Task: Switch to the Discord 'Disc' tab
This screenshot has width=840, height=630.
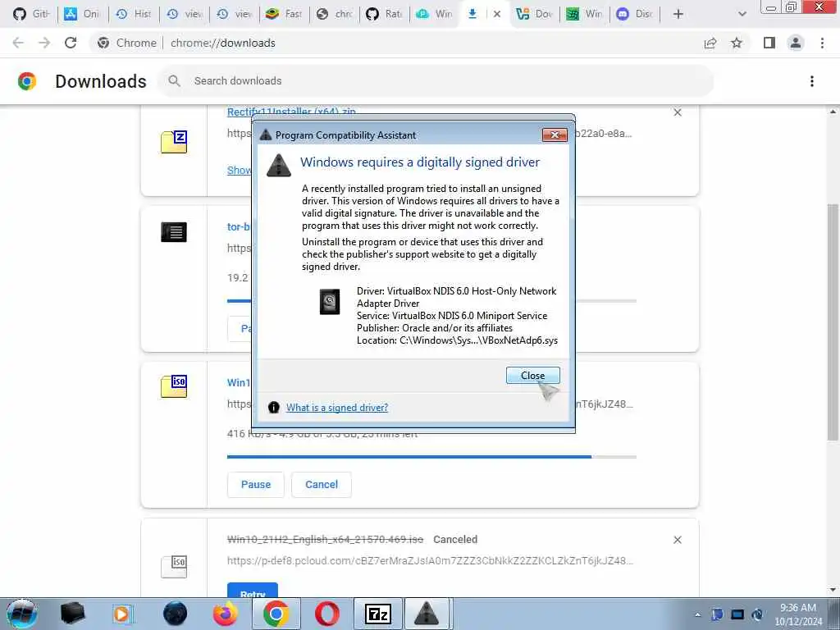Action: (x=636, y=14)
